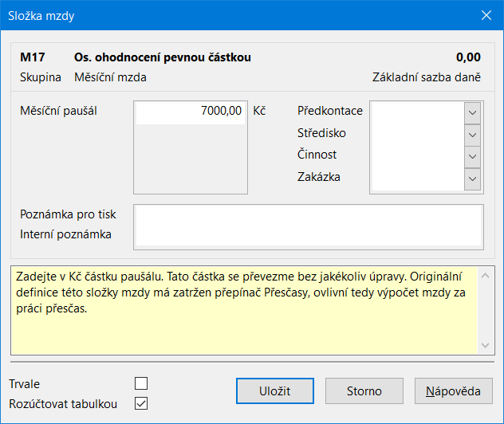Click the Zakázka combo box field
Viewport: 504px width, 424px height.
(x=418, y=179)
